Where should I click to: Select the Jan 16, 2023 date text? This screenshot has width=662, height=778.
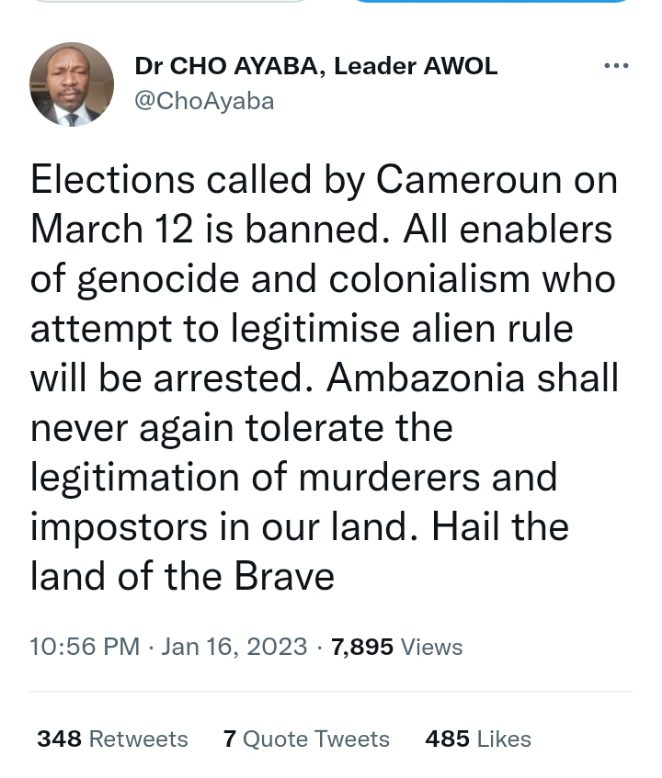point(234,647)
